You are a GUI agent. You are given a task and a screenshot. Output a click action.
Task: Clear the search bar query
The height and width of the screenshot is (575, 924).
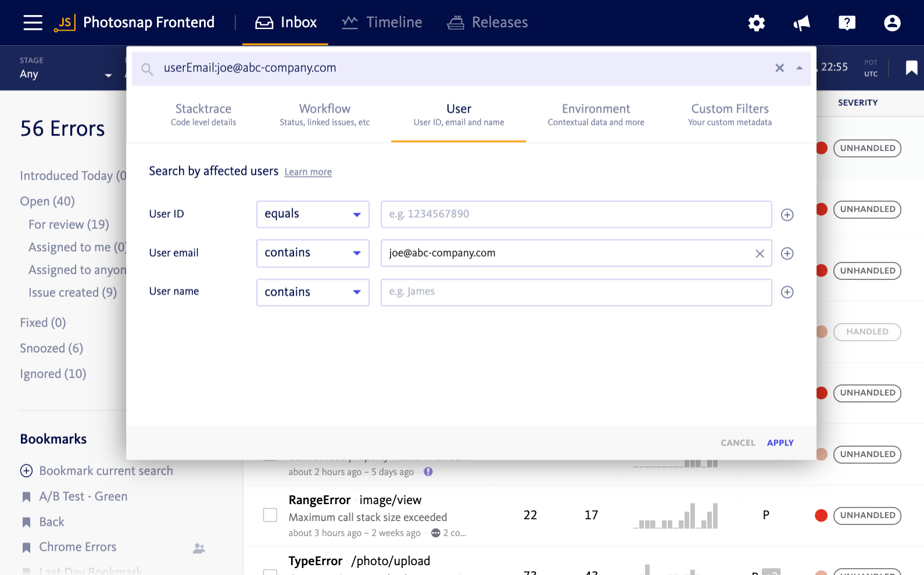click(780, 68)
